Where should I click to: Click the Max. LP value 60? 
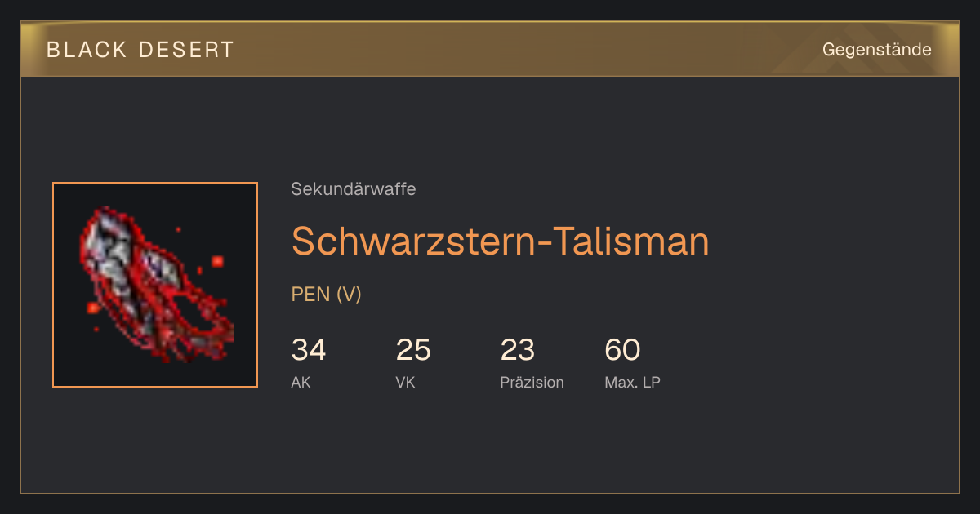[622, 350]
